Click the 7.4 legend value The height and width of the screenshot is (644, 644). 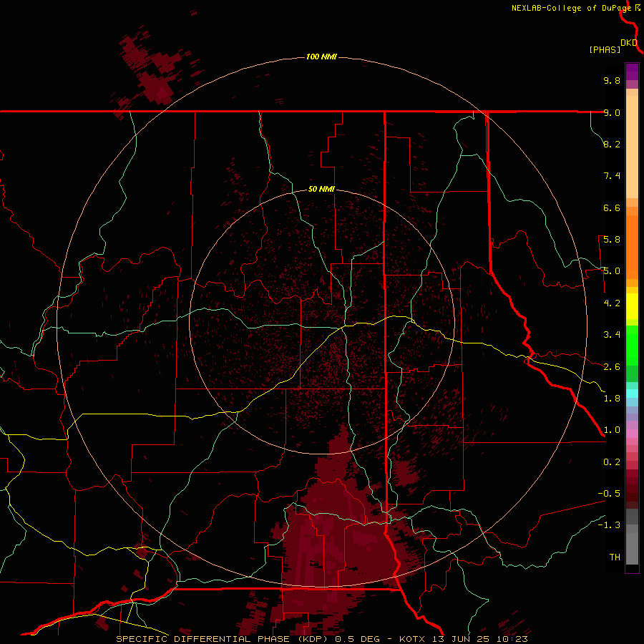(612, 176)
